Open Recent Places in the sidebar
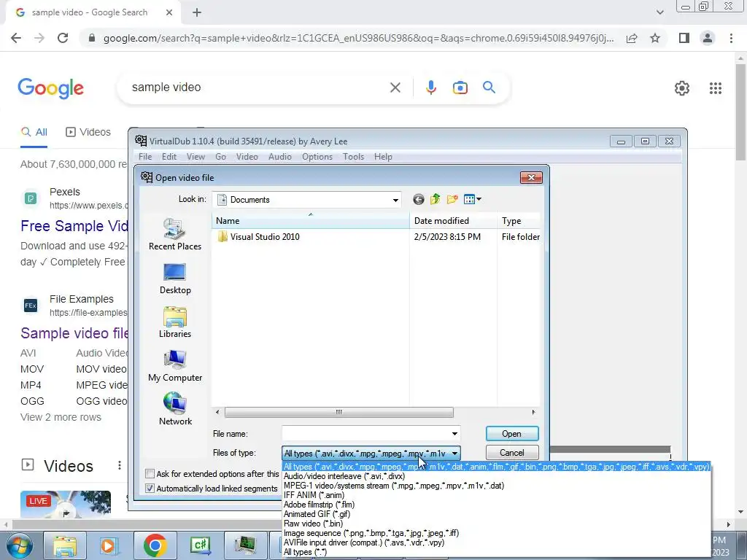747x560 pixels. 175,234
